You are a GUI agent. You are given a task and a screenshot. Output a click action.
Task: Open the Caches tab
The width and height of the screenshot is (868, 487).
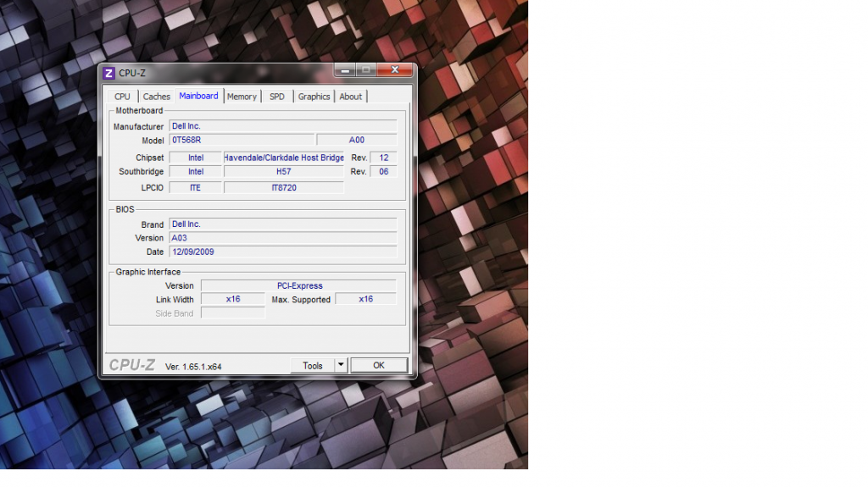pyautogui.click(x=157, y=97)
